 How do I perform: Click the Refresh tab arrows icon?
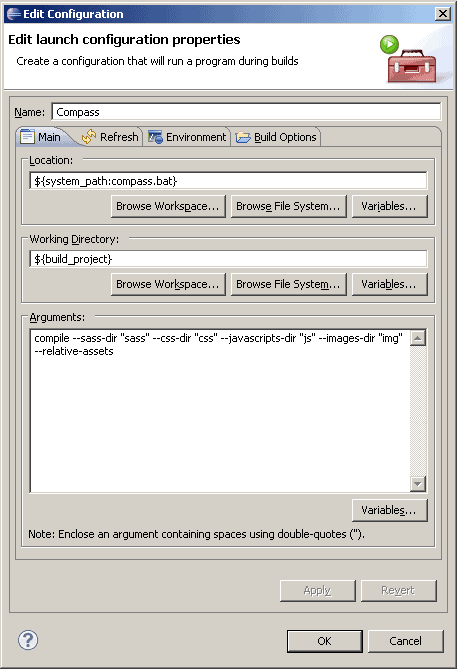(89, 137)
